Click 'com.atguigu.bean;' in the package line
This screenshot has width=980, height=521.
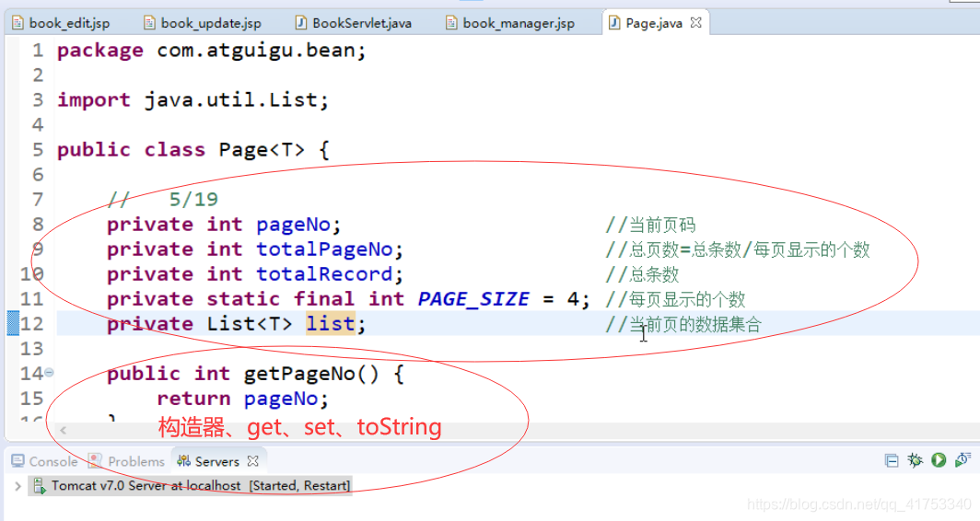click(262, 50)
